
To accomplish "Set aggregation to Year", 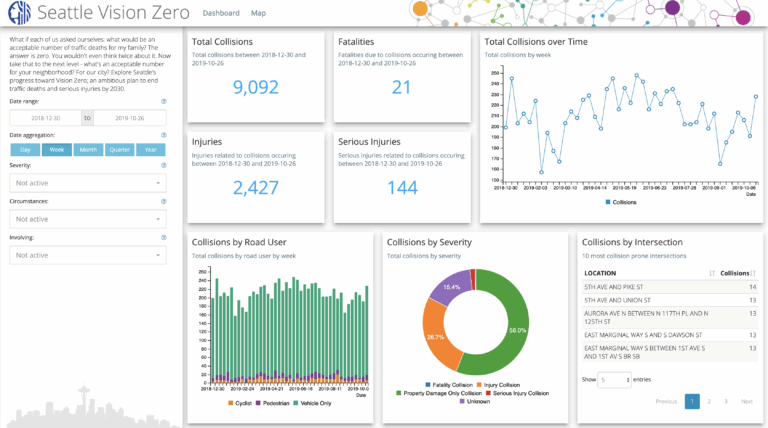I will click(151, 150).
